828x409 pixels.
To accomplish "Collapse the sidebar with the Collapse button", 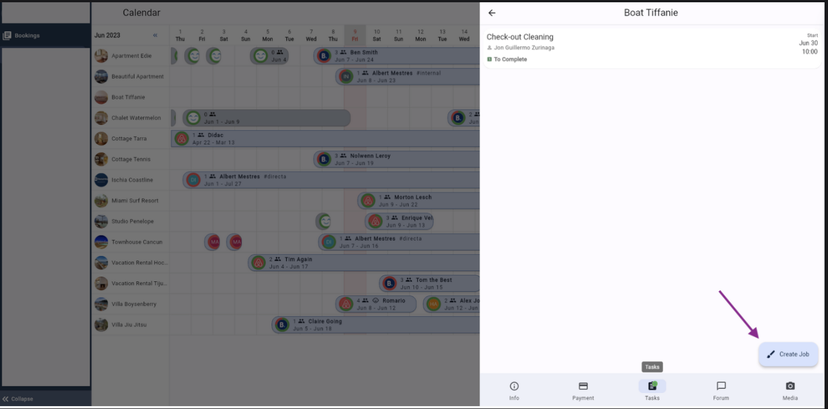I will (45, 399).
